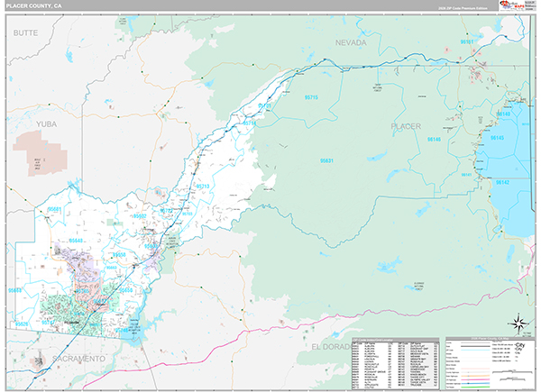This screenshot has height=392, width=541.
Task: Click ZIP code label 95703
Action: [188, 214]
